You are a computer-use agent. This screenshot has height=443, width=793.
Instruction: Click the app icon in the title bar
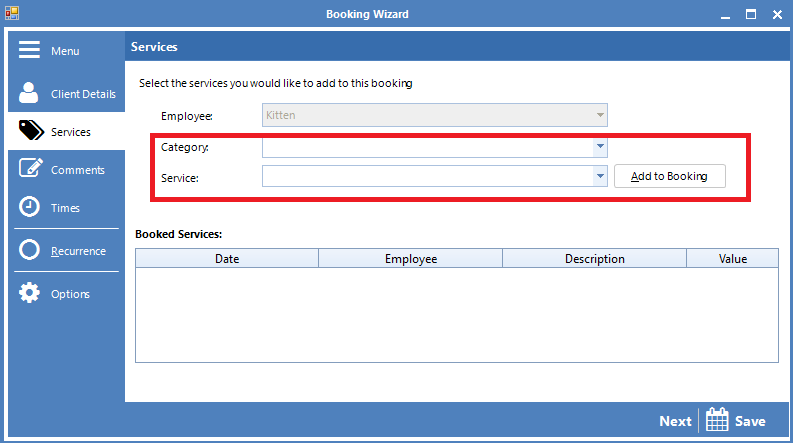(11, 14)
